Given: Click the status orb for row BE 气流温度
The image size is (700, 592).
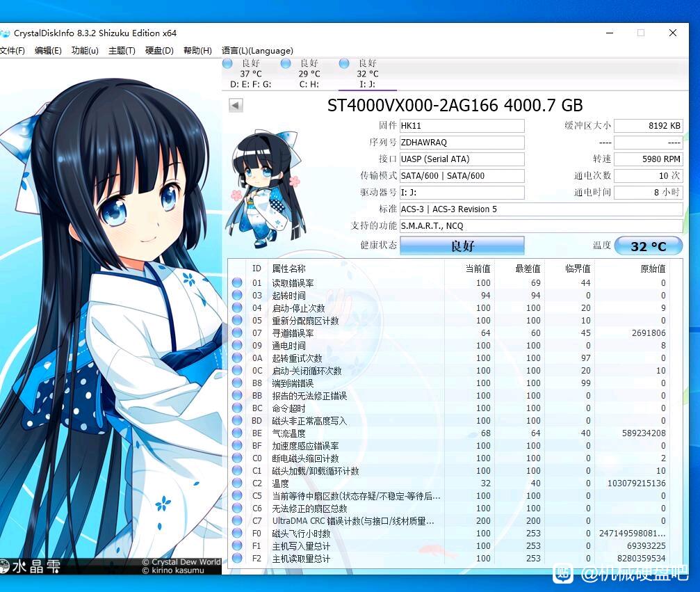Looking at the screenshot, I should [x=237, y=433].
